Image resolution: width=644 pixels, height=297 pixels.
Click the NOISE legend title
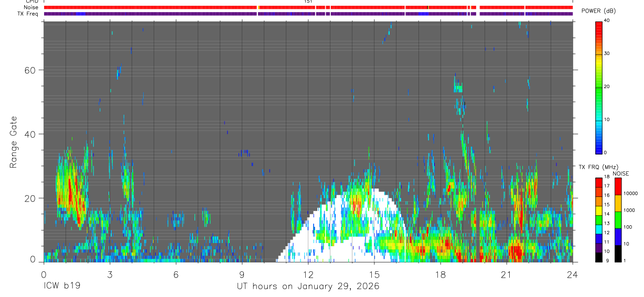[621, 173]
